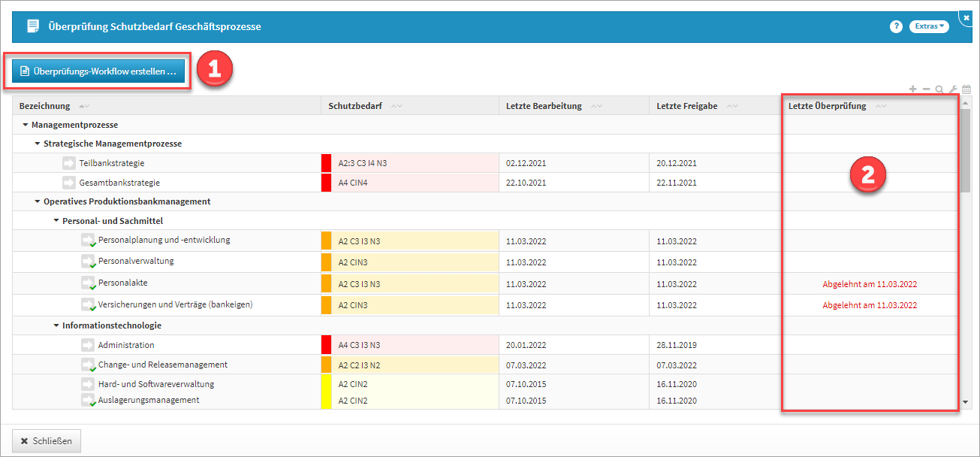
Task: Click the magnifier search icon above table
Action: tap(939, 89)
